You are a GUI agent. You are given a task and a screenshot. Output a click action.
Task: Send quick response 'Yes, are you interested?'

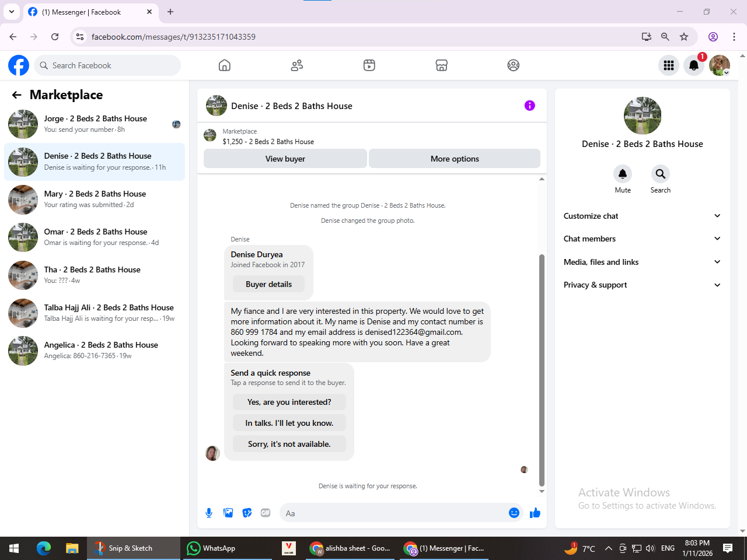289,402
